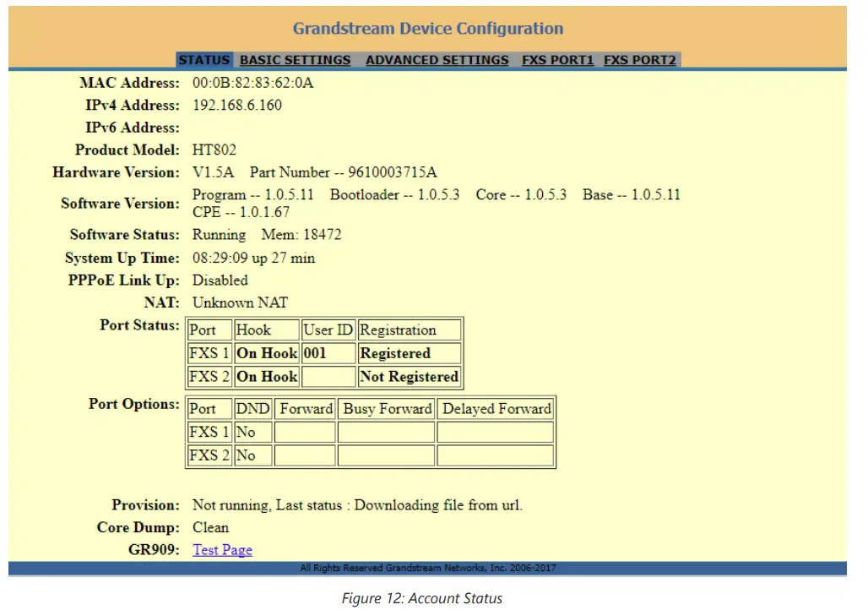
Task: Select the FXS 1 DND No cell
Action: [252, 432]
